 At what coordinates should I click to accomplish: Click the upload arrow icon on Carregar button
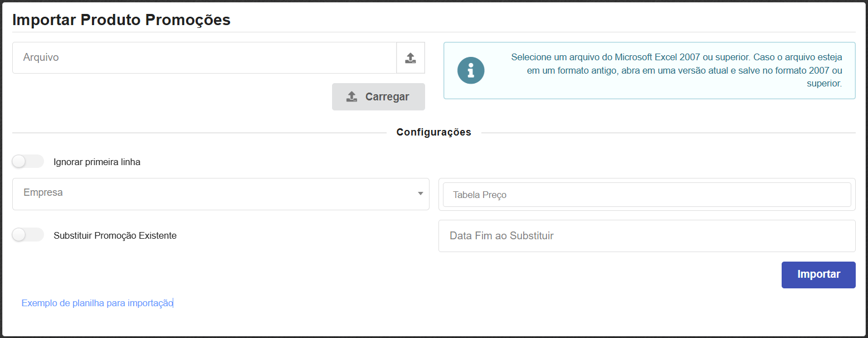352,96
